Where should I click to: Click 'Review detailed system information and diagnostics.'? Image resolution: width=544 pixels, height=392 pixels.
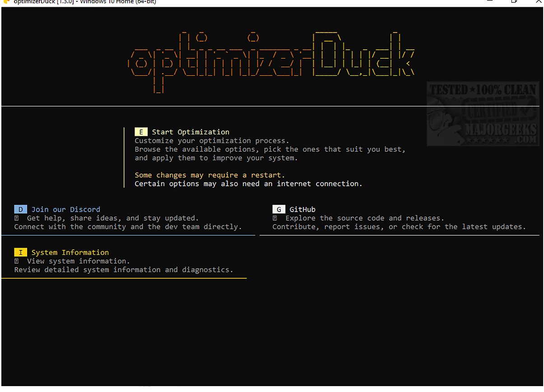[124, 269]
